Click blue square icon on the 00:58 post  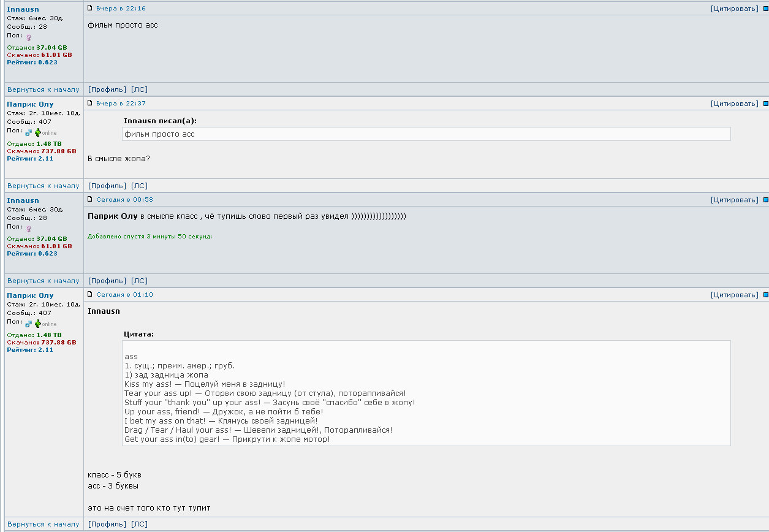click(765, 200)
